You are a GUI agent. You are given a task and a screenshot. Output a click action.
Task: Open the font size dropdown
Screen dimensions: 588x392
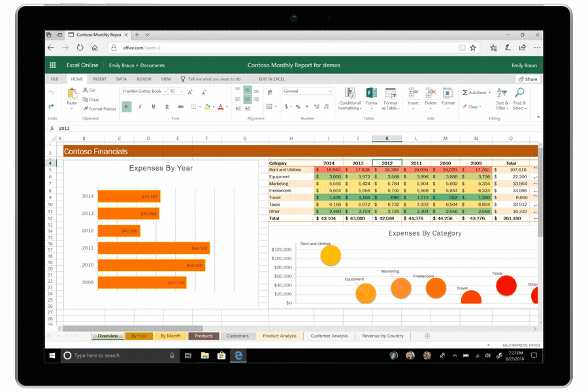pyautogui.click(x=181, y=92)
